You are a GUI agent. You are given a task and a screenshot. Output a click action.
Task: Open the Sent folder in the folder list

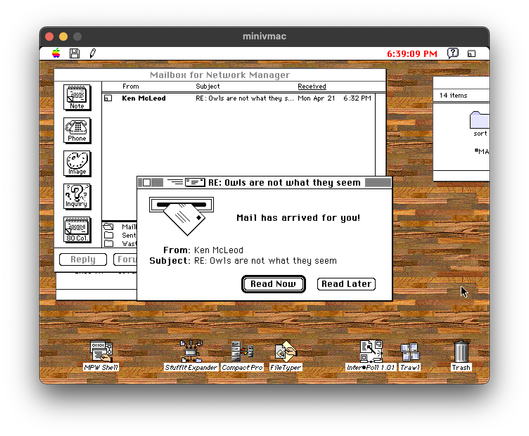120,235
